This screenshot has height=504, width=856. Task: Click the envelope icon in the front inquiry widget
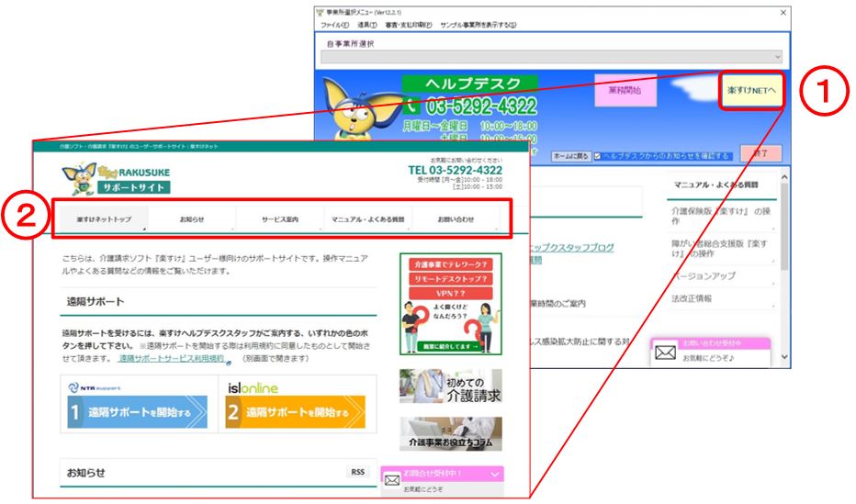point(392,480)
